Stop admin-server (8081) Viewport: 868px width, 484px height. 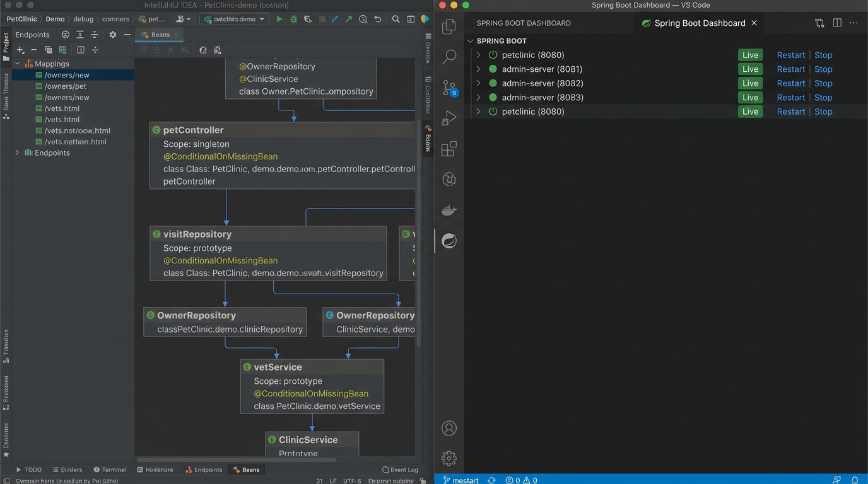click(x=823, y=69)
